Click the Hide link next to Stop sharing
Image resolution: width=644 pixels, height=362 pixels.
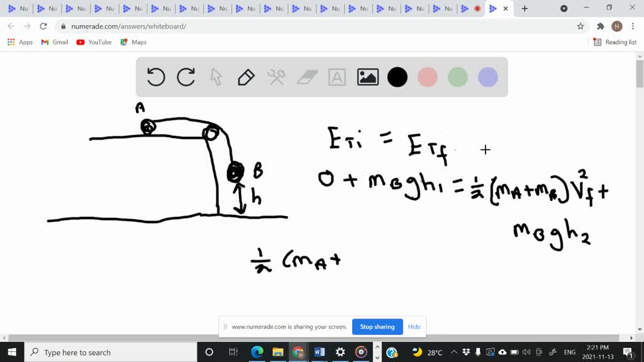click(414, 327)
